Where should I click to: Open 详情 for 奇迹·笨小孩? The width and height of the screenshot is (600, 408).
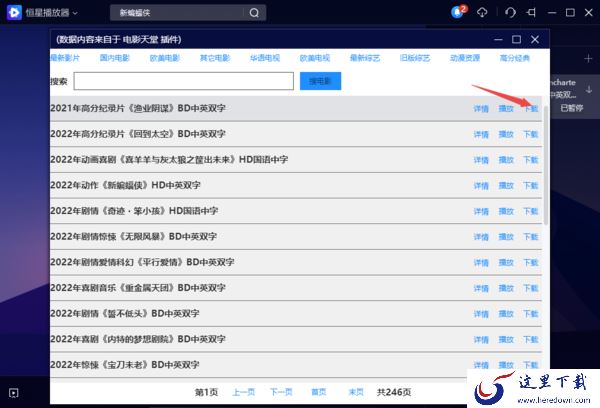481,211
